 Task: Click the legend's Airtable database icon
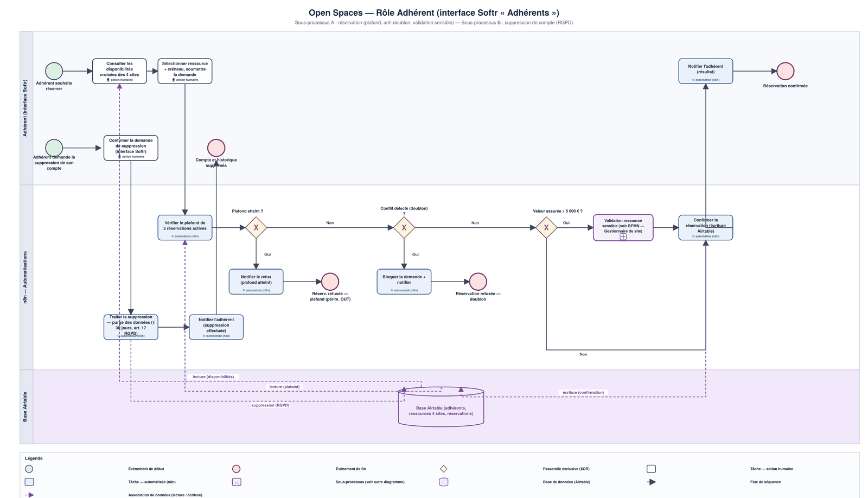(x=444, y=482)
